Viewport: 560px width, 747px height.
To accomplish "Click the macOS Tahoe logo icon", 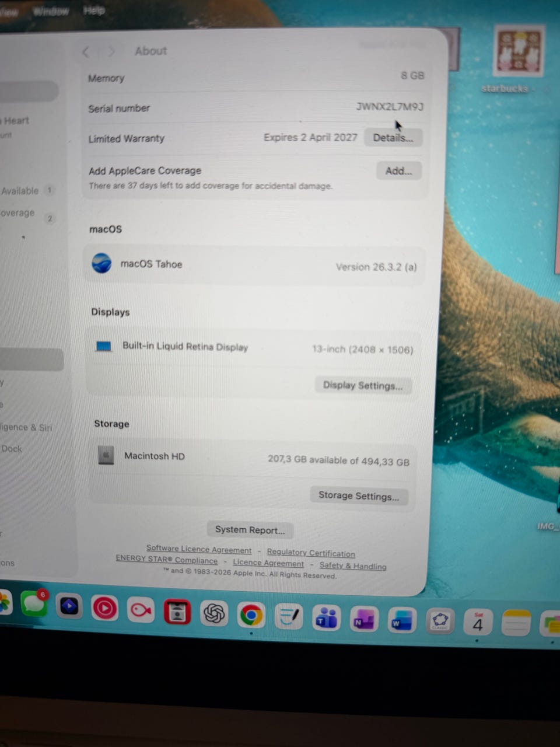I will [102, 263].
